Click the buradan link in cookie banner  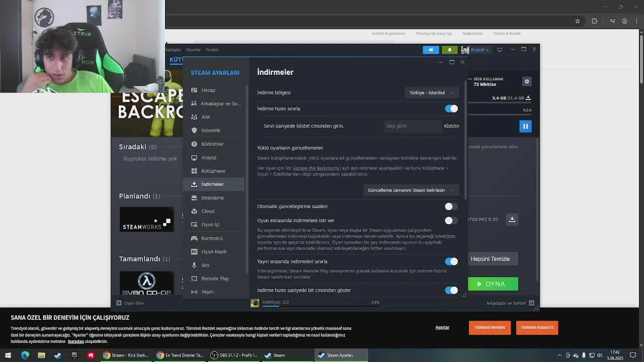[x=76, y=341]
